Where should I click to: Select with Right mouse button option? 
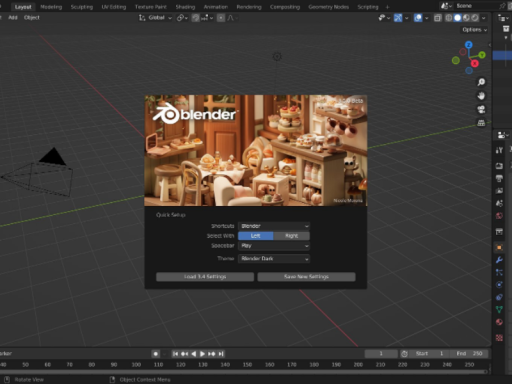pos(292,236)
